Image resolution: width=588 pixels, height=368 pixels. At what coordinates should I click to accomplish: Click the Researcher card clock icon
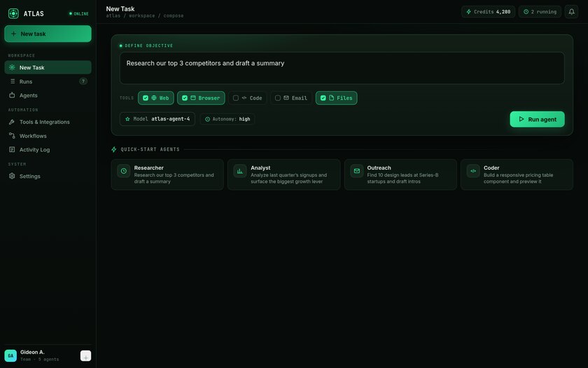(123, 171)
